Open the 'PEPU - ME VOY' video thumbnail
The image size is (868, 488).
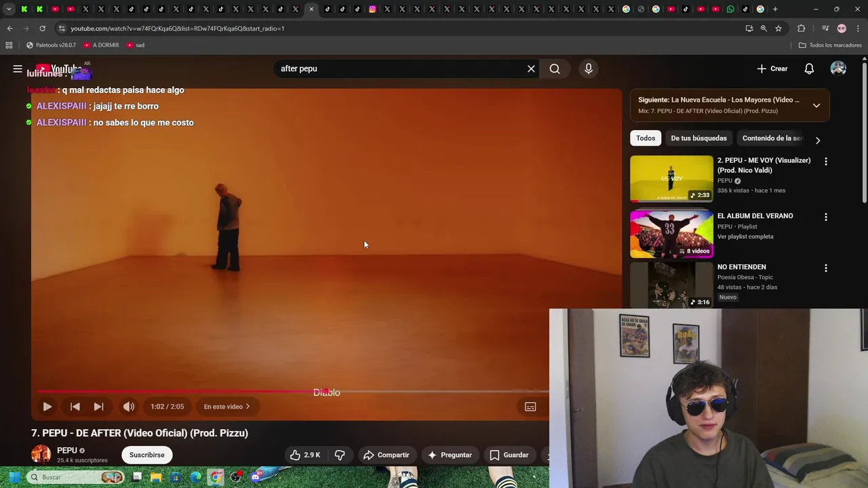coord(671,179)
